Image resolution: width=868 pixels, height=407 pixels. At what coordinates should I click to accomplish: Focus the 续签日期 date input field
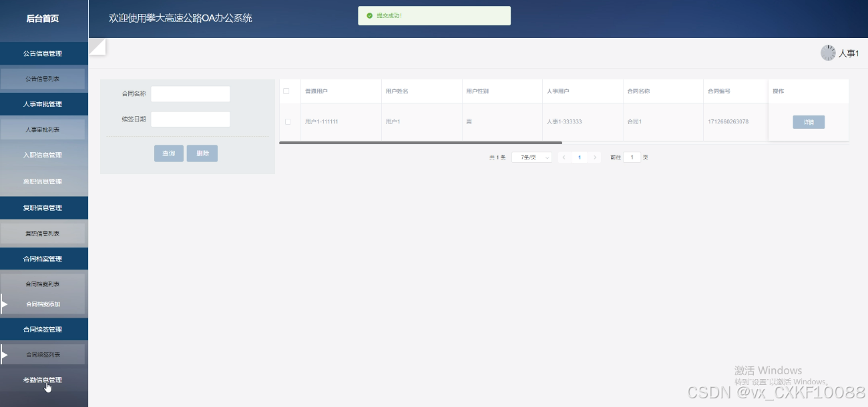(190, 119)
